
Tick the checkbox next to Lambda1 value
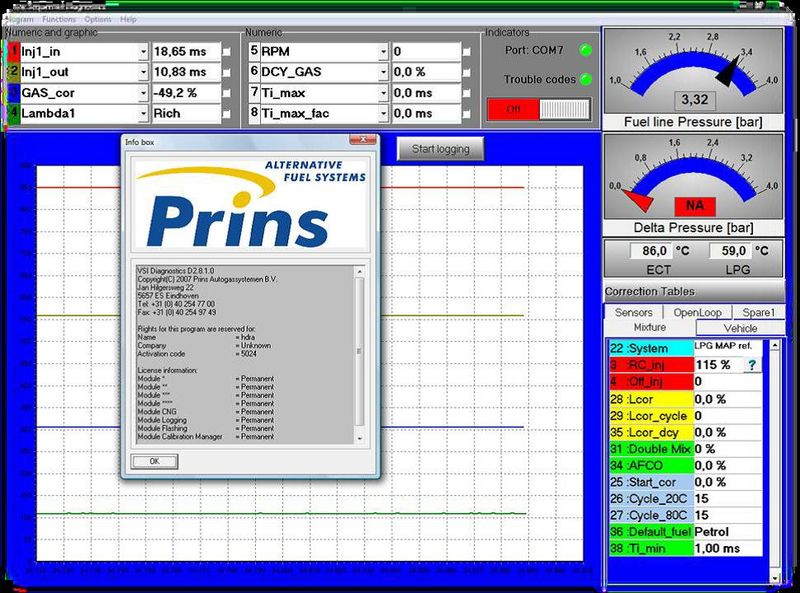pyautogui.click(x=227, y=114)
